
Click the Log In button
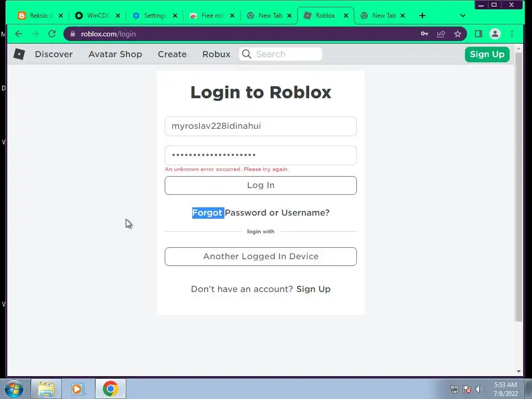[261, 185]
